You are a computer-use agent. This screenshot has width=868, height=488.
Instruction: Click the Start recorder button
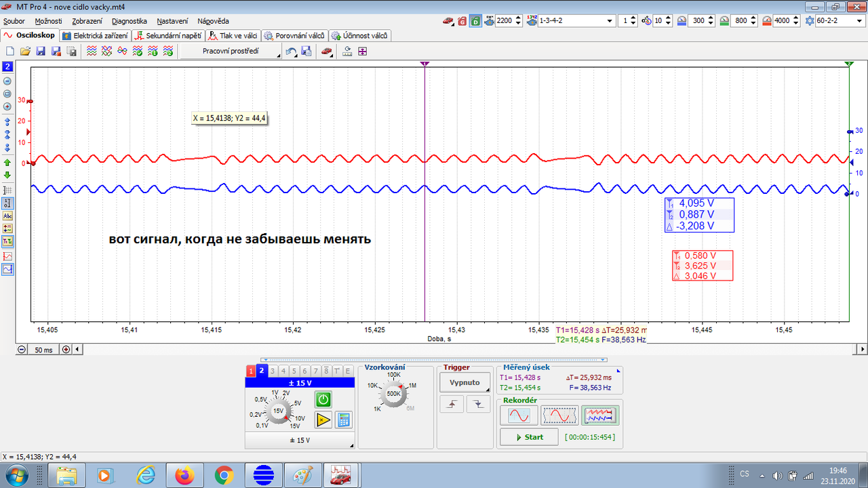coord(529,437)
